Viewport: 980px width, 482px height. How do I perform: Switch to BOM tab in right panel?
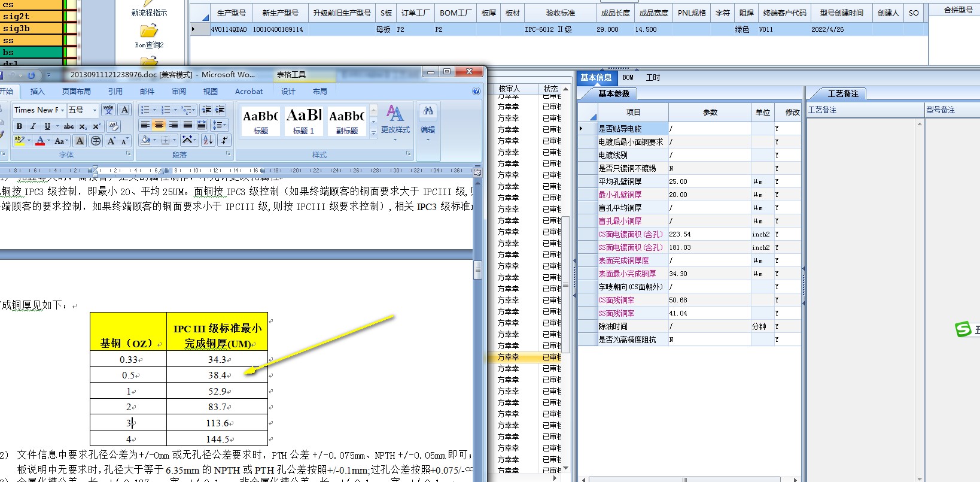click(628, 77)
